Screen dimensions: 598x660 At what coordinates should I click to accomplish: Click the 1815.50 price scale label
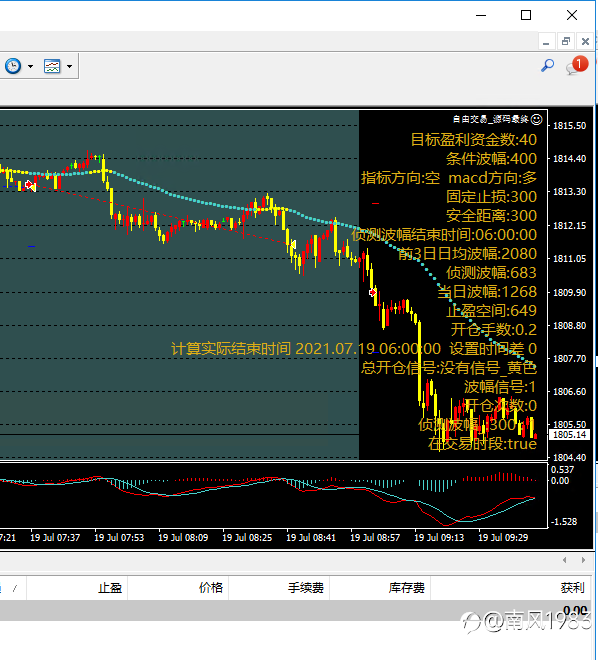point(569,125)
